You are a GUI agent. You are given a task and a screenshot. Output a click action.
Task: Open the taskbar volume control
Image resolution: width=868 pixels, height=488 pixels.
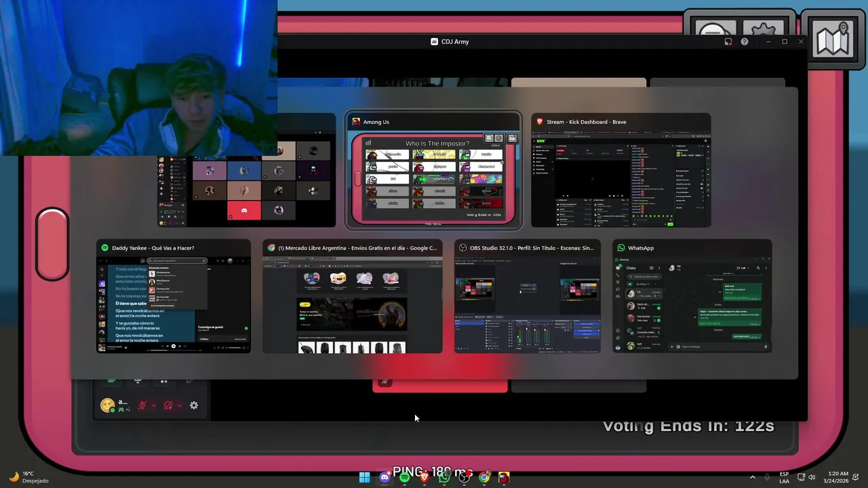(x=812, y=477)
